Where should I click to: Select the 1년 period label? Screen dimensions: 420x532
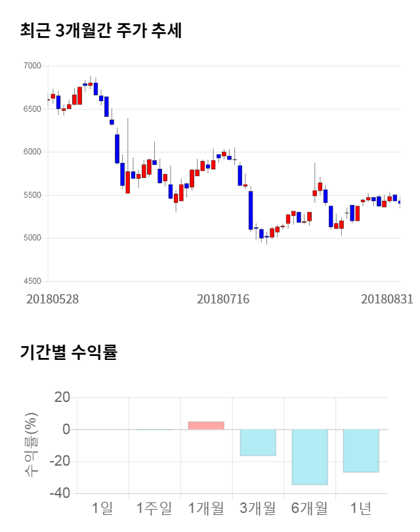pyautogui.click(x=361, y=508)
